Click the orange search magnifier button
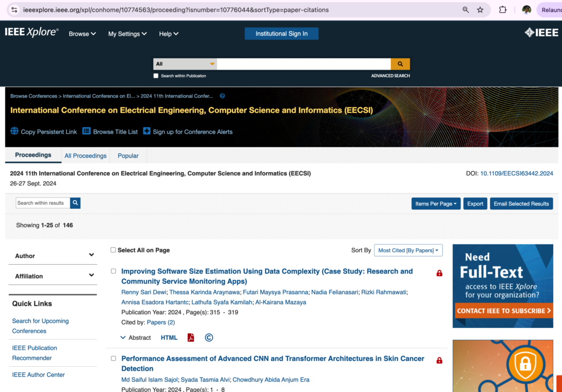 [x=400, y=64]
